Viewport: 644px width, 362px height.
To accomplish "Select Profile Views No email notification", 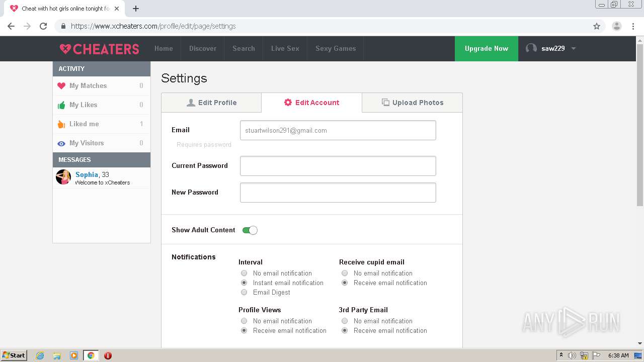I will 244,321.
